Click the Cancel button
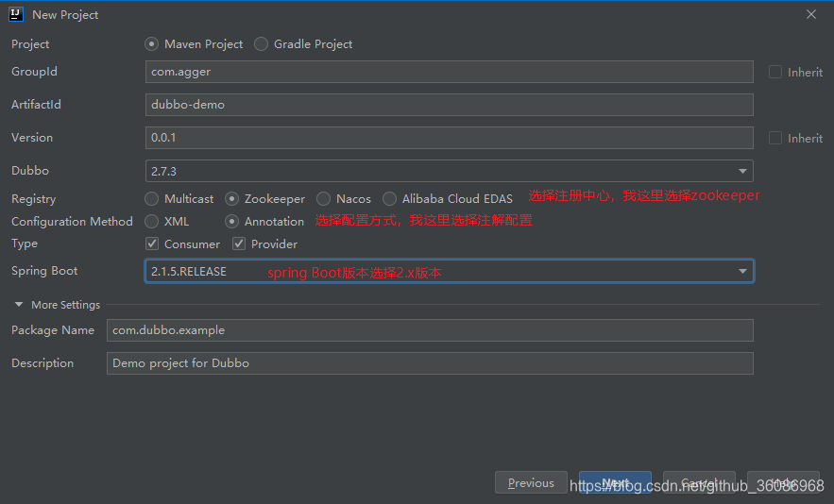834x504 pixels. coord(699,482)
